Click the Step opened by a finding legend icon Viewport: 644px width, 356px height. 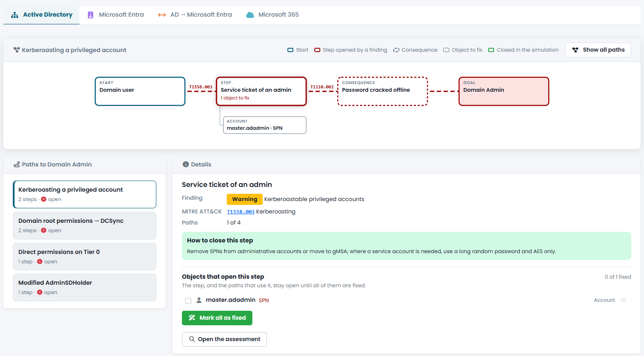[317, 50]
